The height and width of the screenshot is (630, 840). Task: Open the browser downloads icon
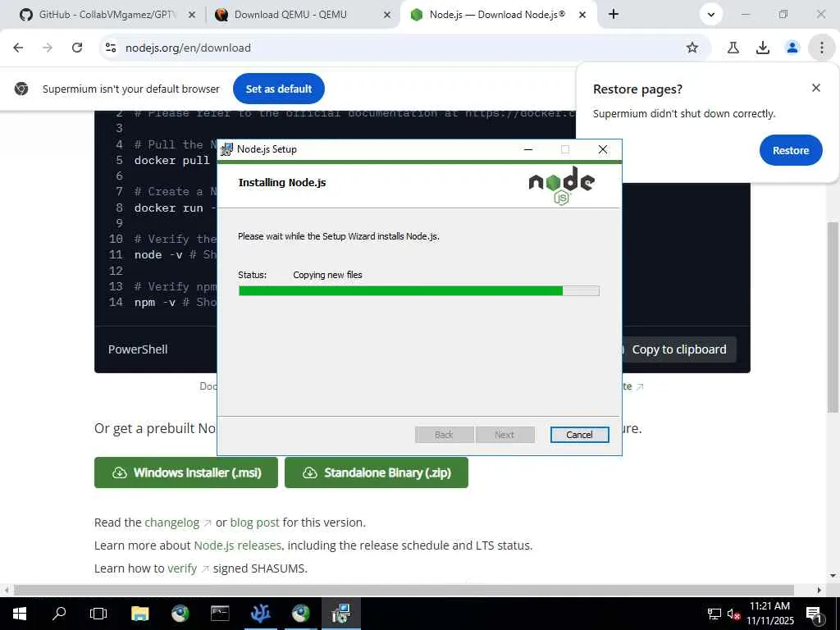[762, 48]
